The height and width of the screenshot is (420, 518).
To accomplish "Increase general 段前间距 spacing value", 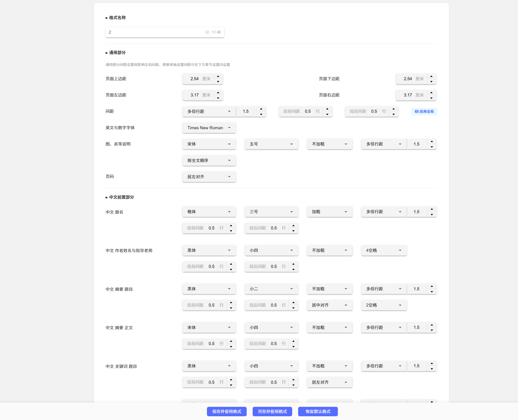I will click(327, 109).
